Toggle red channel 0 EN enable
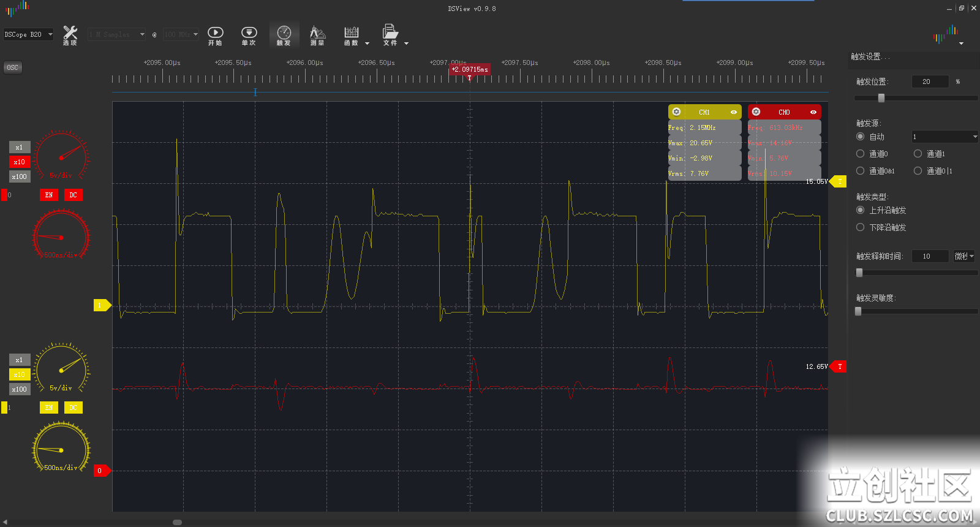This screenshot has width=980, height=527. (x=49, y=195)
